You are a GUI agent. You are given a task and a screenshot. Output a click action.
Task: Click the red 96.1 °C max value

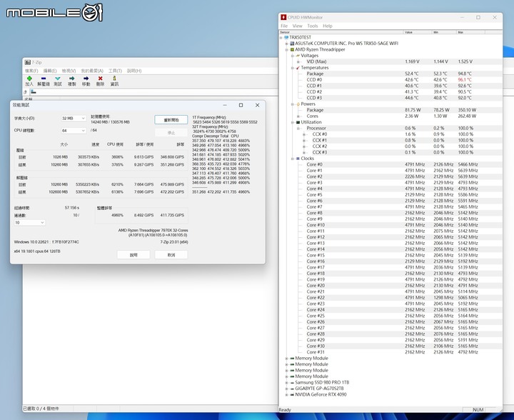(x=465, y=80)
